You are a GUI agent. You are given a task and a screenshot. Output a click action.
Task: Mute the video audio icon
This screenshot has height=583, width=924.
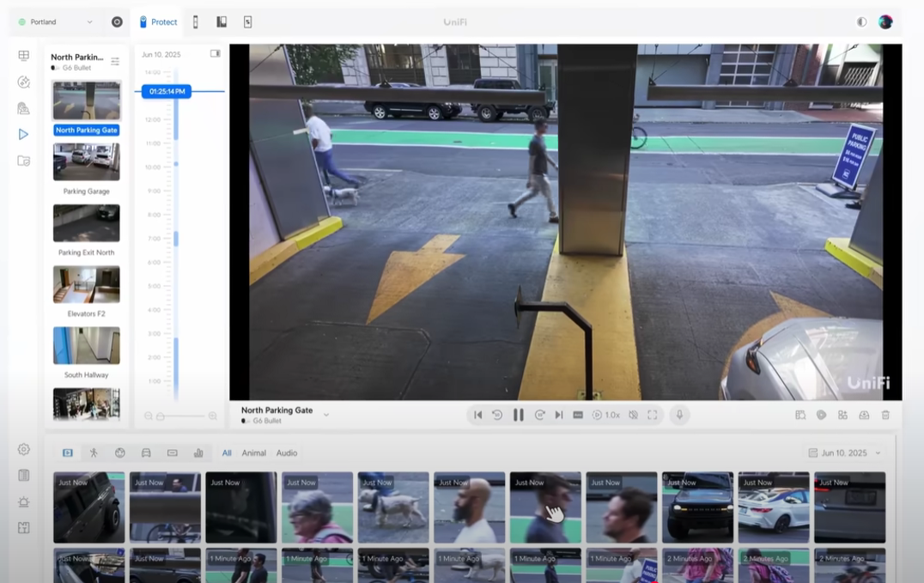[633, 415]
